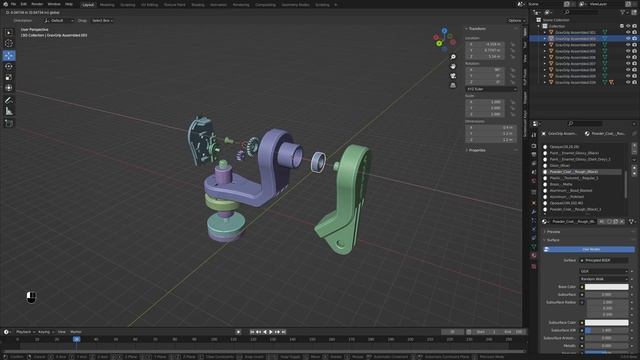Collapse the Collection tree in outliner
Viewport: 640px width, 360px height.
539,26
